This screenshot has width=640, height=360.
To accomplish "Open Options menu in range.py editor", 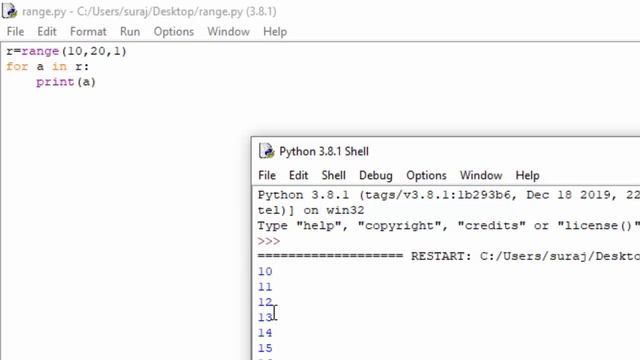I will pos(173,32).
